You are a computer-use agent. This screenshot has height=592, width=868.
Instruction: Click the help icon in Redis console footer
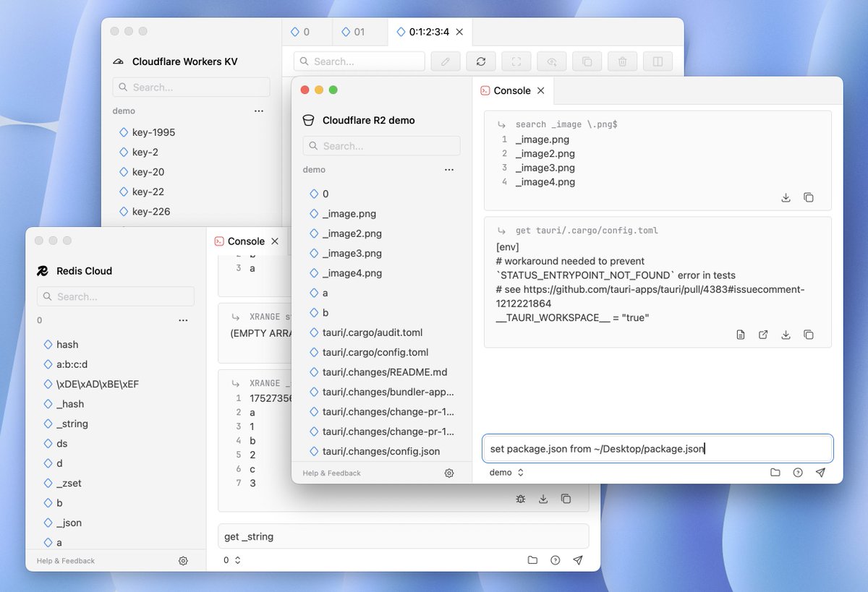(x=556, y=560)
